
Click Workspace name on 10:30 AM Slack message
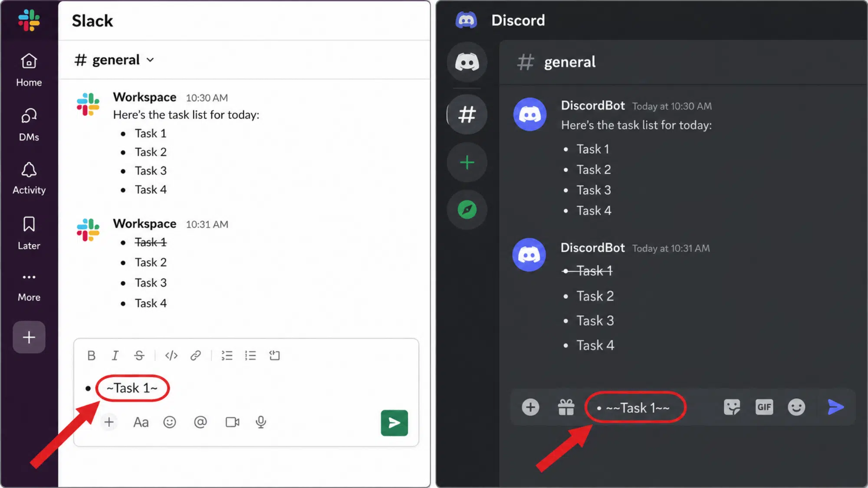145,97
